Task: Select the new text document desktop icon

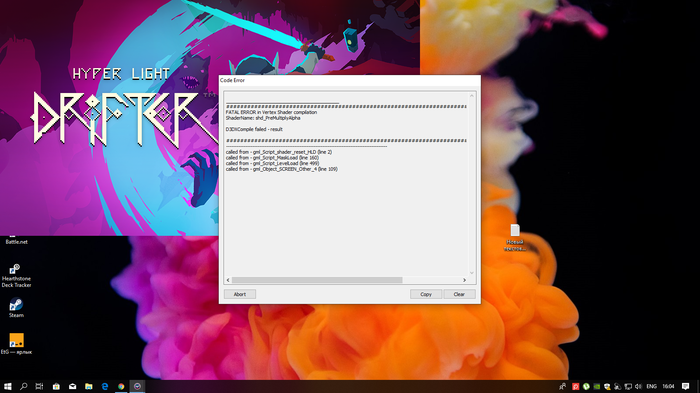Action: point(515,238)
